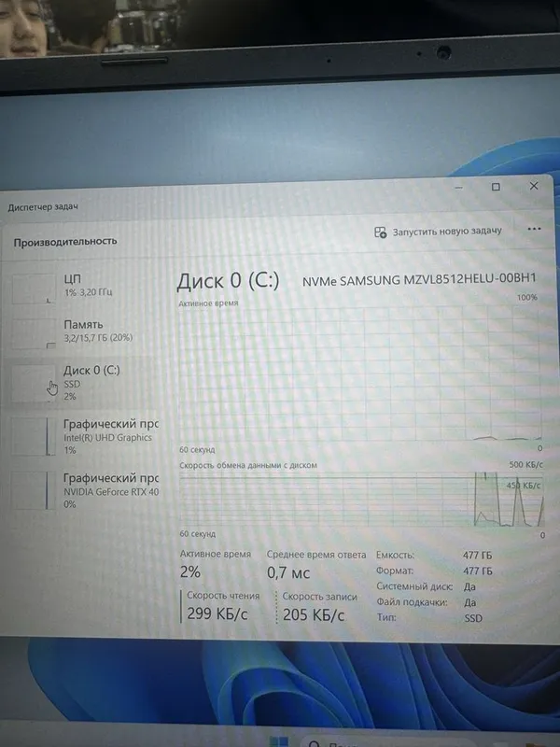Click the Системный диск label

(x=414, y=586)
